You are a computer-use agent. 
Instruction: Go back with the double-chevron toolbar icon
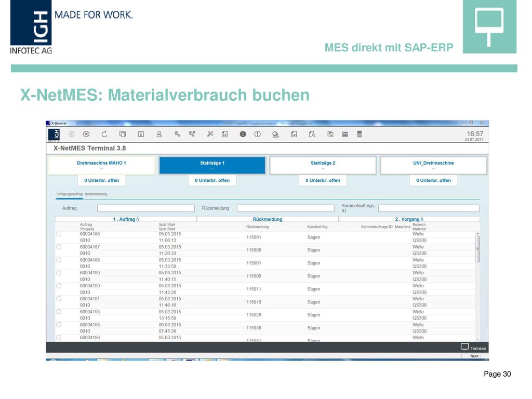(x=72, y=135)
